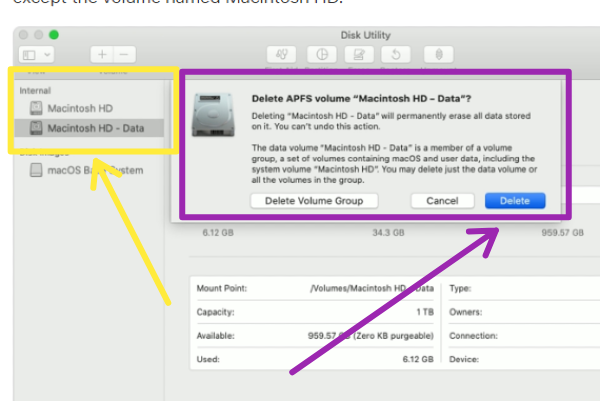Click the sidebar View toggle icon
Viewport: 600px width, 401px height.
[x=29, y=55]
